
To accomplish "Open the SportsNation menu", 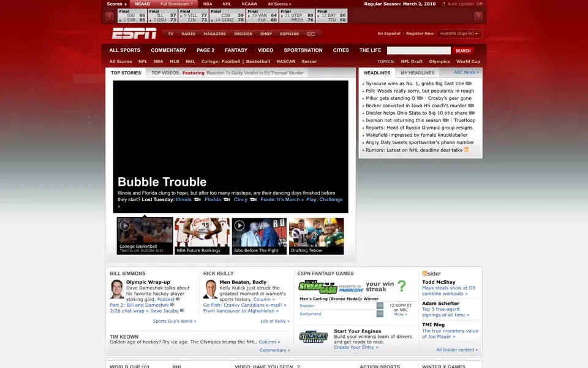I will coord(303,50).
